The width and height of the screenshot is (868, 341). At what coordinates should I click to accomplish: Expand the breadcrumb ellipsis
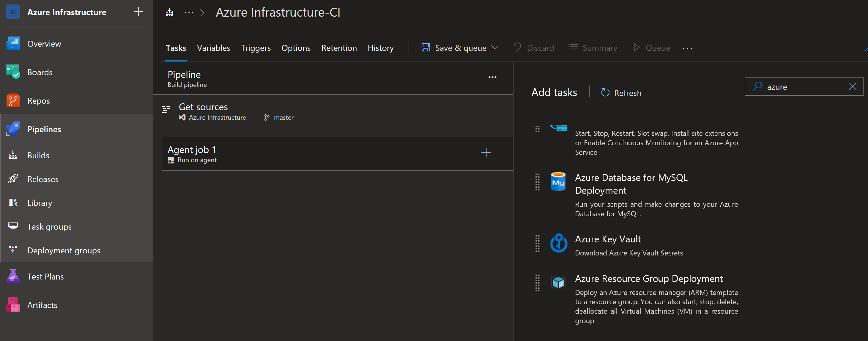pyautogui.click(x=189, y=13)
